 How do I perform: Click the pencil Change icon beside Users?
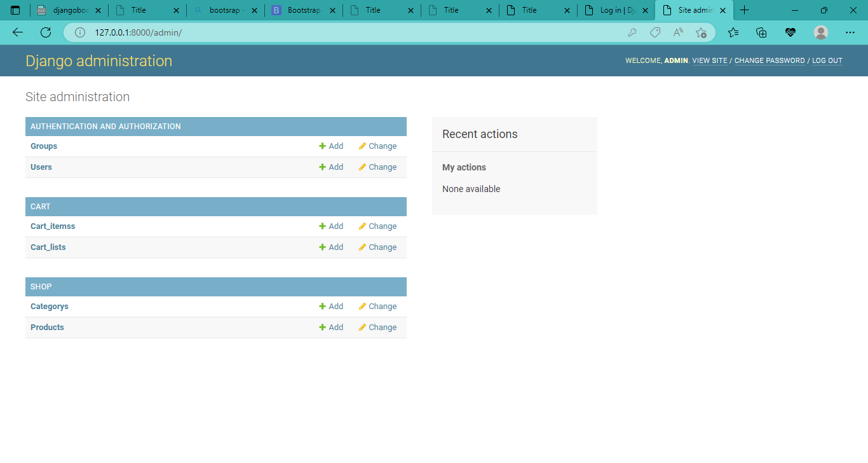361,167
